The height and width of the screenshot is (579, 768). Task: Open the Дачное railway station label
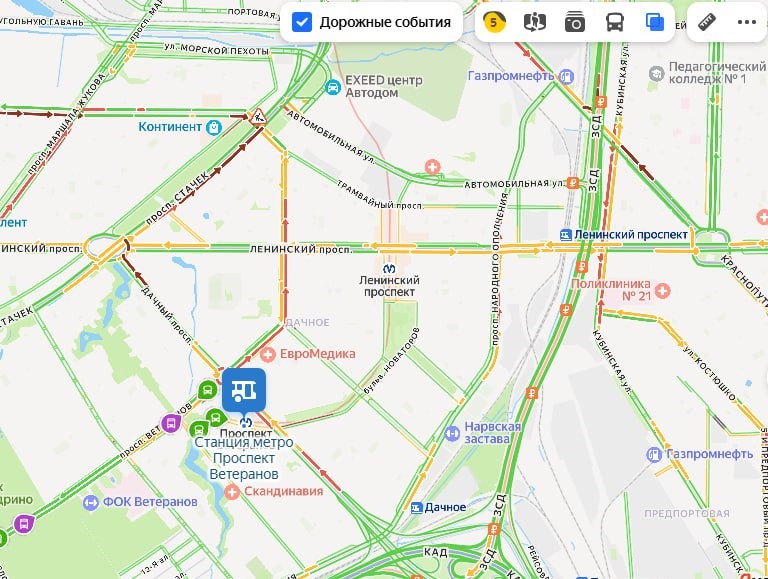pyautogui.click(x=445, y=507)
